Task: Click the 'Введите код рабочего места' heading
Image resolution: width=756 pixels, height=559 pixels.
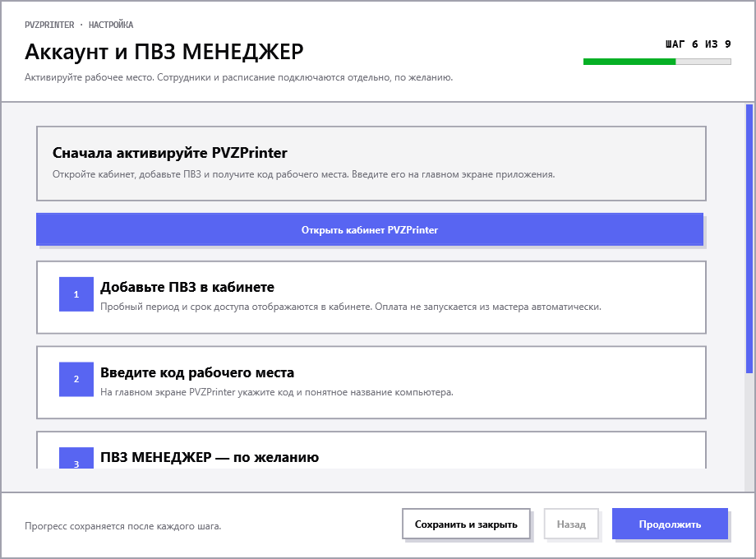Action: pos(197,372)
